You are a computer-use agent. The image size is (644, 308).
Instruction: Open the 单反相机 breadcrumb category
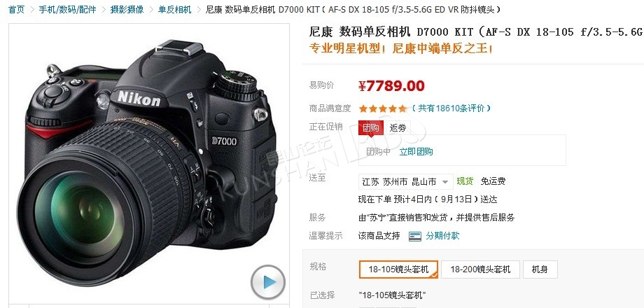(x=174, y=9)
